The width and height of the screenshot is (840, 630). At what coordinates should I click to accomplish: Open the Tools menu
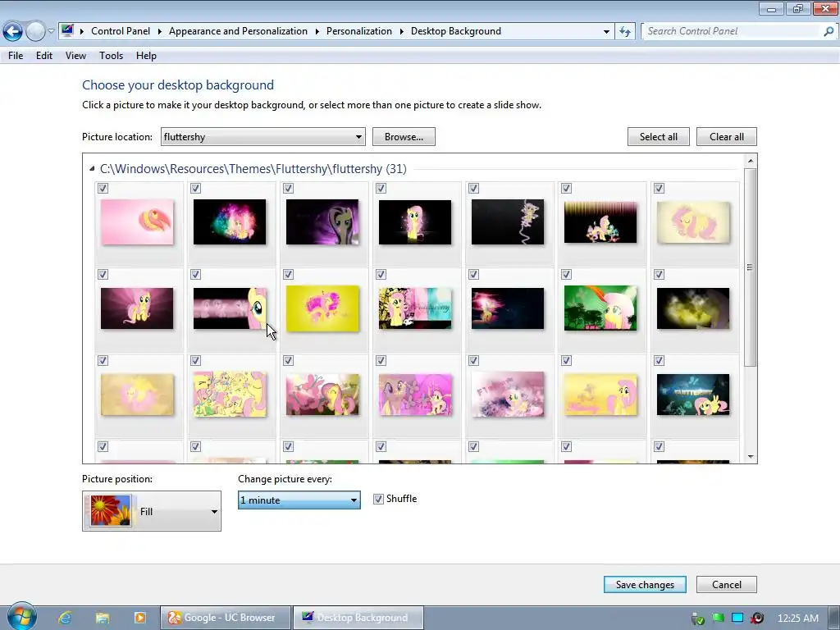coord(111,56)
